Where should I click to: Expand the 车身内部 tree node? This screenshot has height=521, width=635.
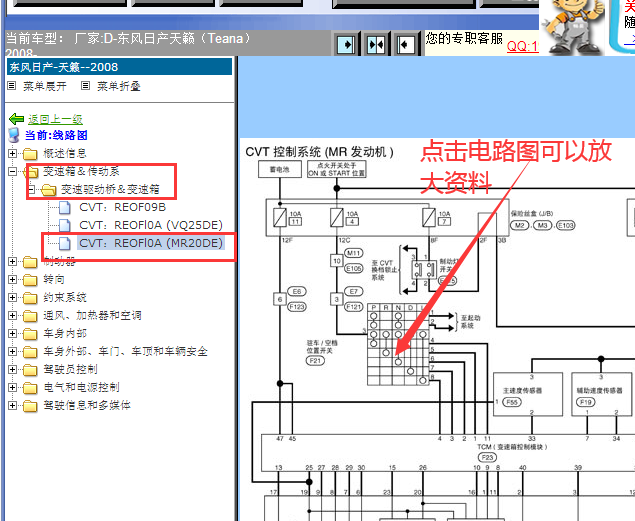point(12,334)
